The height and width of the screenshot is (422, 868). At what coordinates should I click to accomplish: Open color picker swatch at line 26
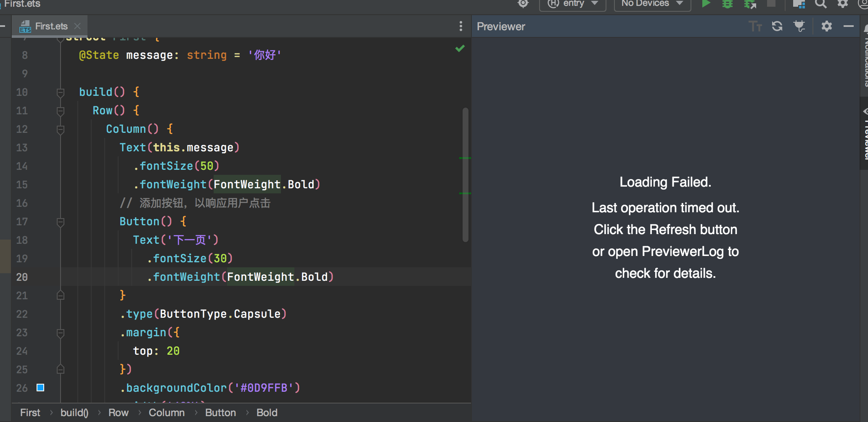point(40,388)
